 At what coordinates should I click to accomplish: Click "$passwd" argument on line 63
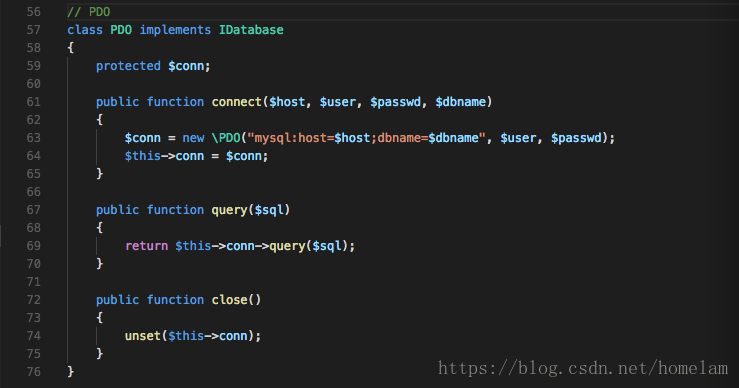click(x=576, y=138)
